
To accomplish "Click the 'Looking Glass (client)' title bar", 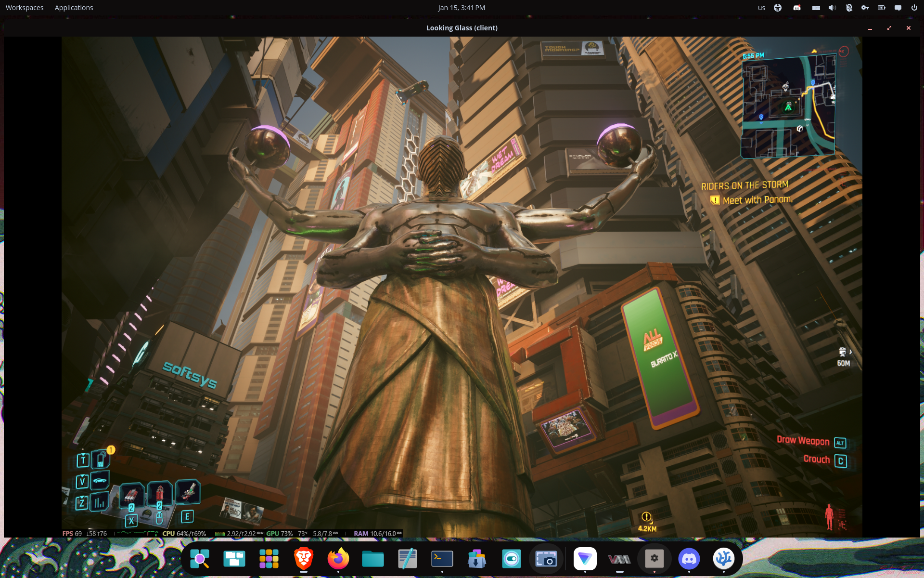I will 462,28.
